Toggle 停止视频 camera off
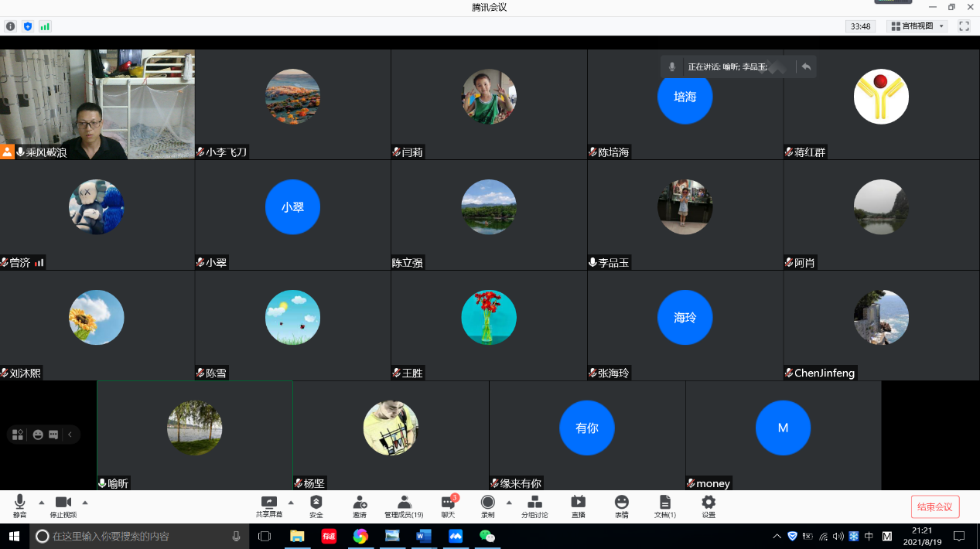This screenshot has height=549, width=980. click(63, 506)
